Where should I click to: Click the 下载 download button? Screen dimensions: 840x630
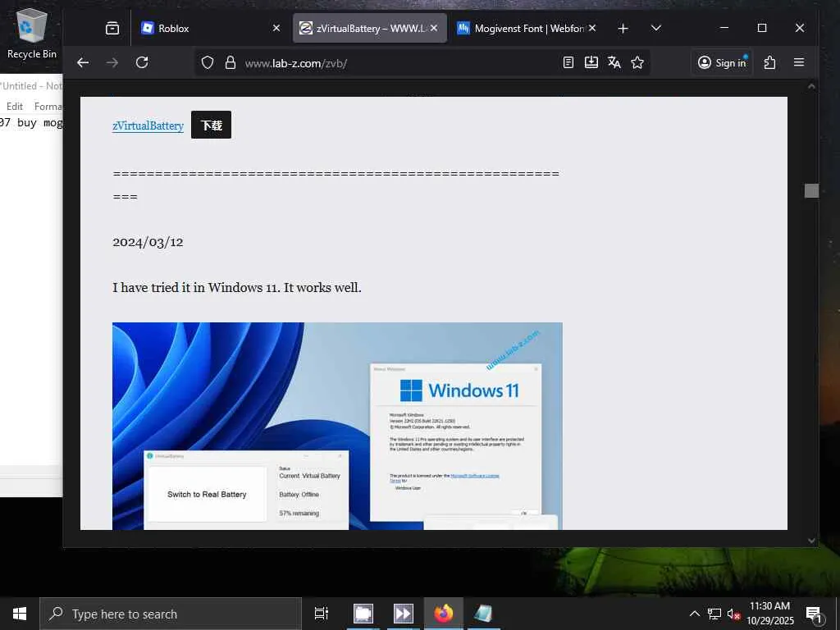click(x=211, y=125)
